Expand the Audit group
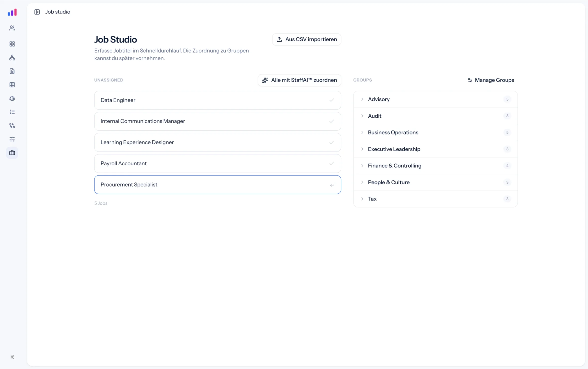Viewport: 588px width, 369px height. 362,116
